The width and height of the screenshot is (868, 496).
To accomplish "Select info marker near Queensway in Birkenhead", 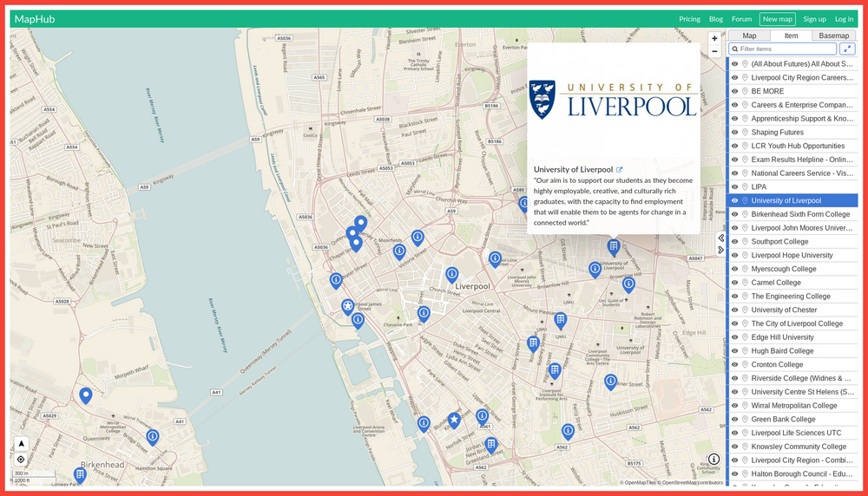I will tap(152, 437).
